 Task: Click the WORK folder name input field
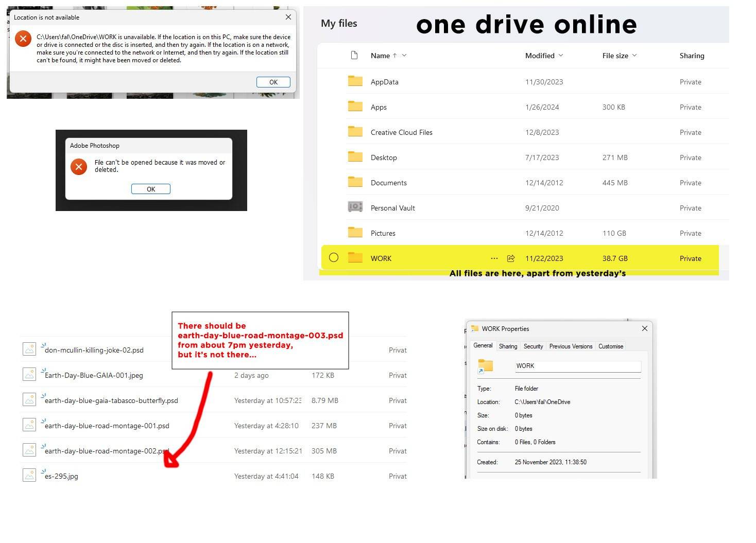coord(578,366)
